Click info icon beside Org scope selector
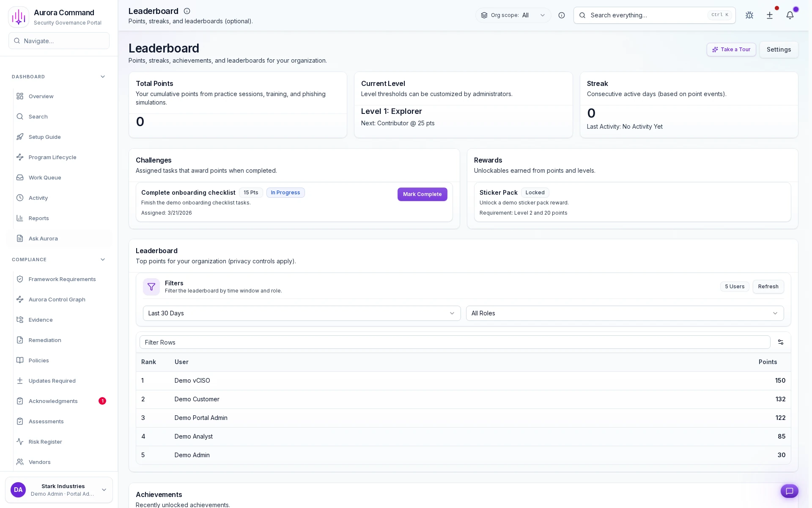This screenshot has height=508, width=812. tap(561, 15)
